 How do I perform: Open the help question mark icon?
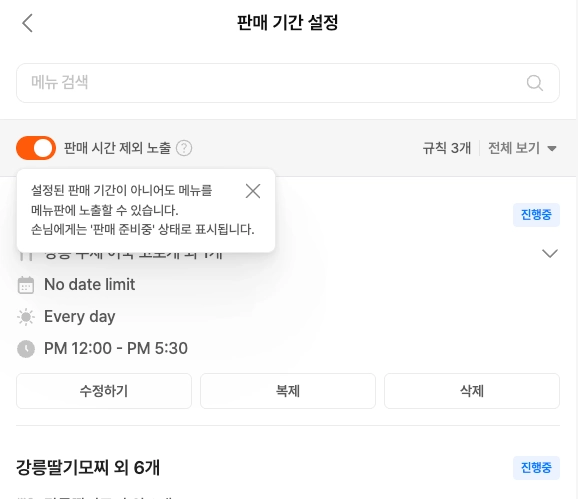(x=184, y=148)
